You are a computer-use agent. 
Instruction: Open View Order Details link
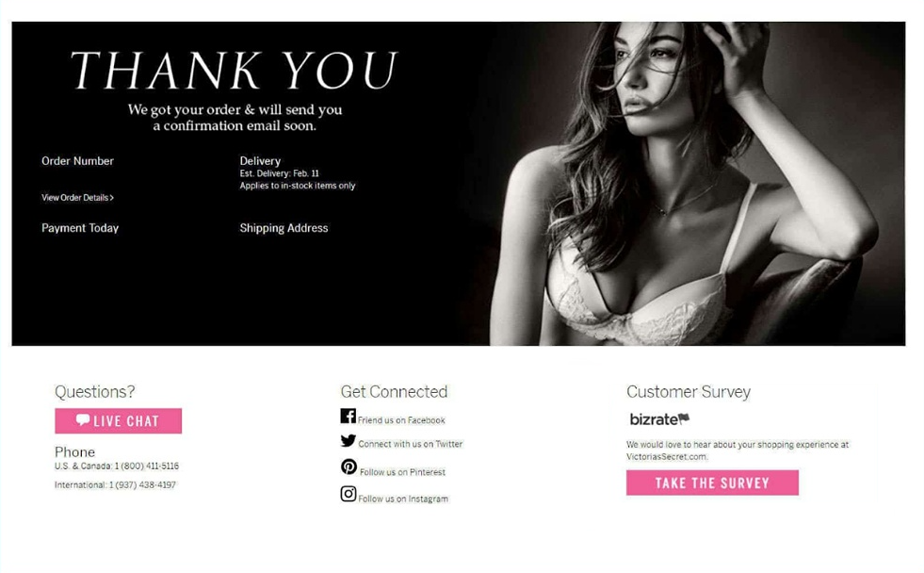coord(77,198)
